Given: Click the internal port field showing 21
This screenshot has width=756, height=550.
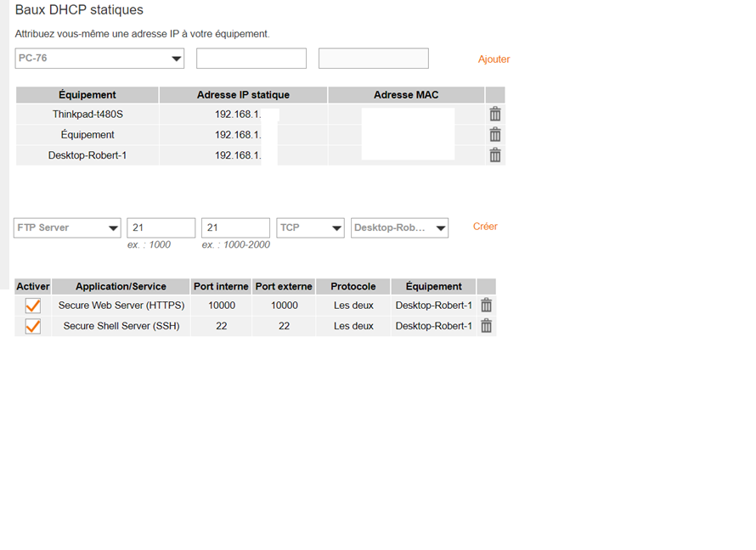Looking at the screenshot, I should pyautogui.click(x=161, y=227).
